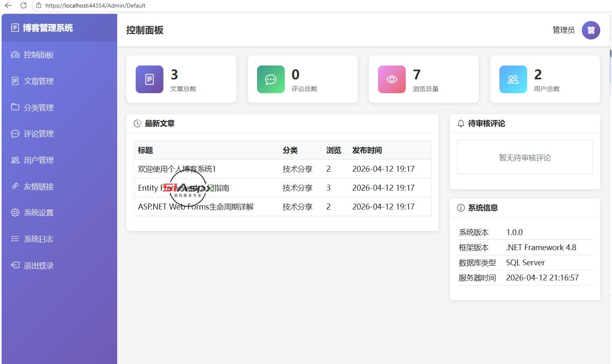Screen dimensions: 612x364
Task: Click the blue users stat icon
Action: (513, 79)
